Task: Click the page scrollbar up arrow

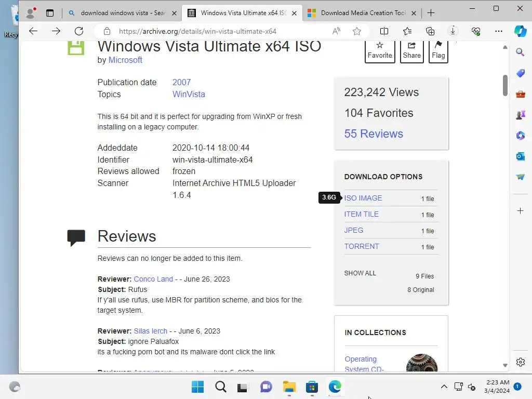Action: (x=505, y=47)
